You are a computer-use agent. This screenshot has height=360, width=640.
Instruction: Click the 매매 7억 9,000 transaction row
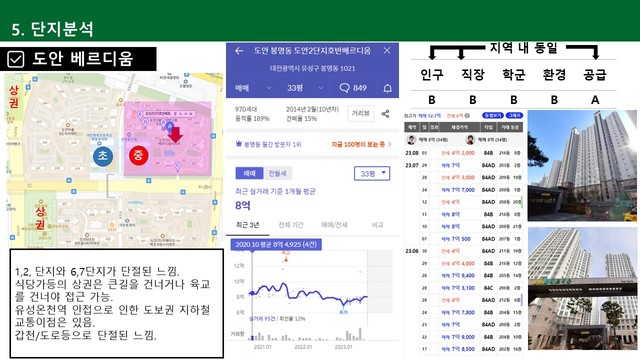click(463, 337)
